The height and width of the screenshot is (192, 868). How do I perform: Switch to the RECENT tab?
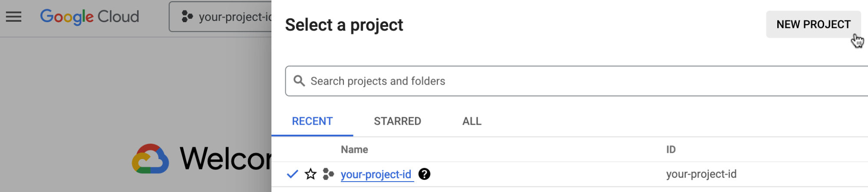coord(312,121)
